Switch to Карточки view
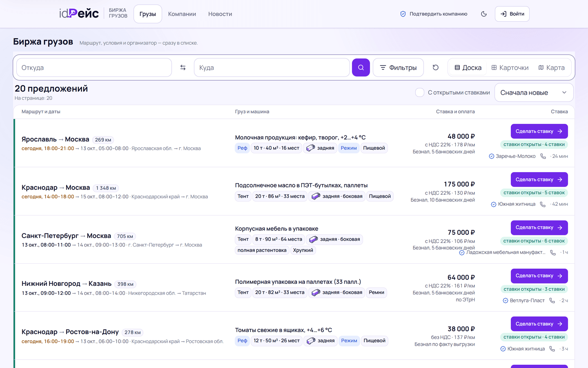Screen dimensions: 588x368 pyautogui.click(x=510, y=67)
